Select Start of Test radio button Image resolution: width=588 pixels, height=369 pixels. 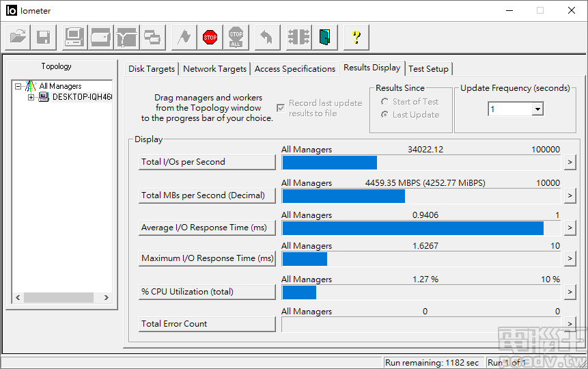tap(384, 102)
